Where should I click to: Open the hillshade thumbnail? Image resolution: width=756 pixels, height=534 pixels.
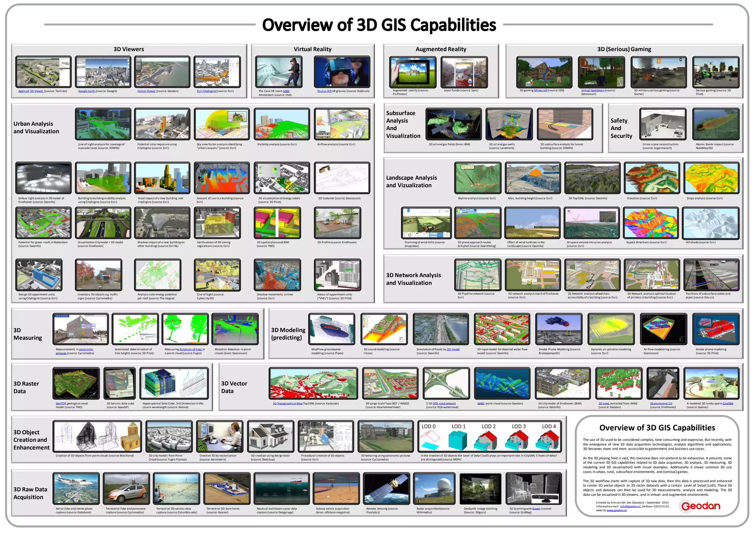(x=711, y=223)
